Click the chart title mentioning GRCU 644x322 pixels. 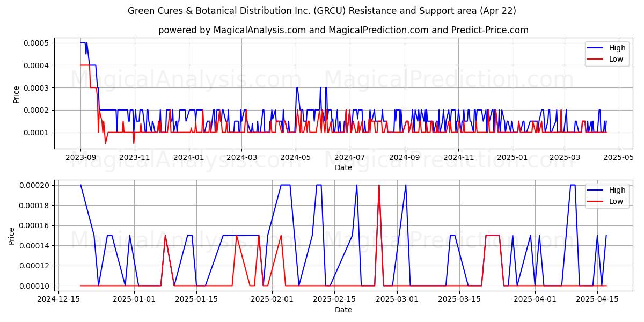click(322, 11)
